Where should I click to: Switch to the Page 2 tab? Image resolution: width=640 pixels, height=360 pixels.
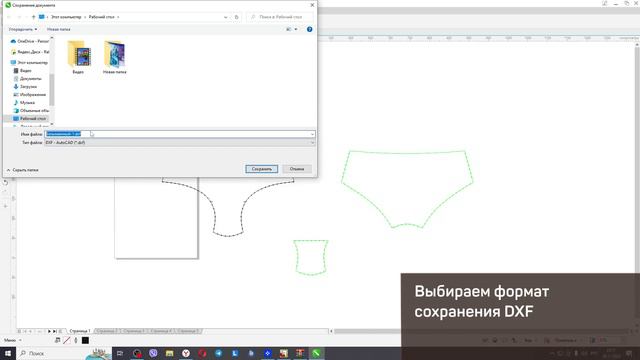(108, 331)
